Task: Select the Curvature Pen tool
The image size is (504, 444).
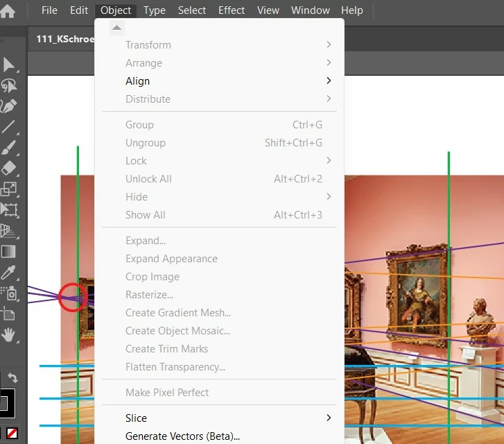Action: click(8, 106)
